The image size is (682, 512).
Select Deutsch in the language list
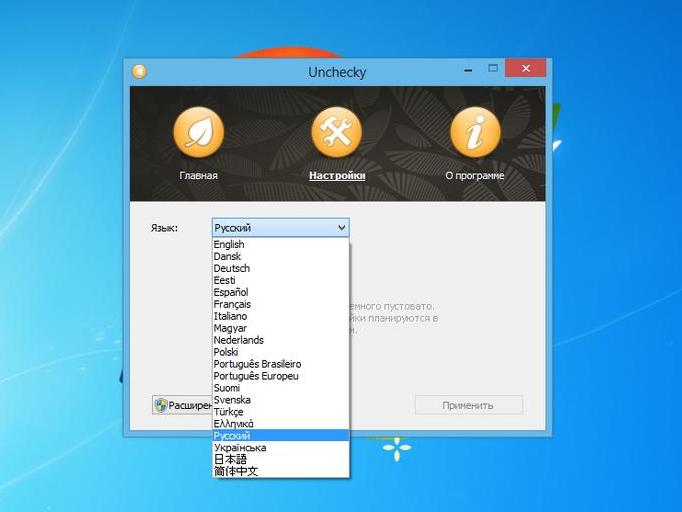281,268
